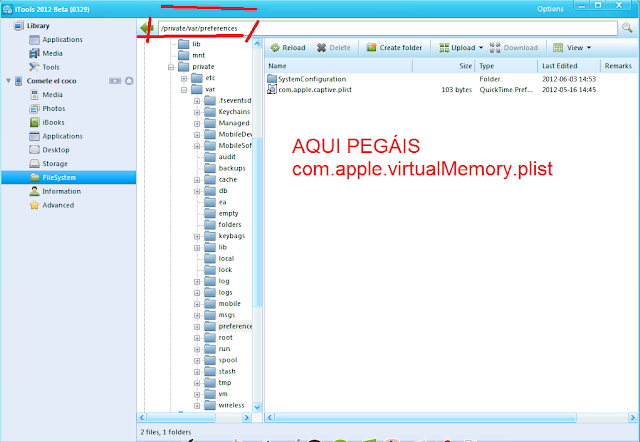The height and width of the screenshot is (442, 640).
Task: Select the root folder in tree
Action: (x=218, y=338)
